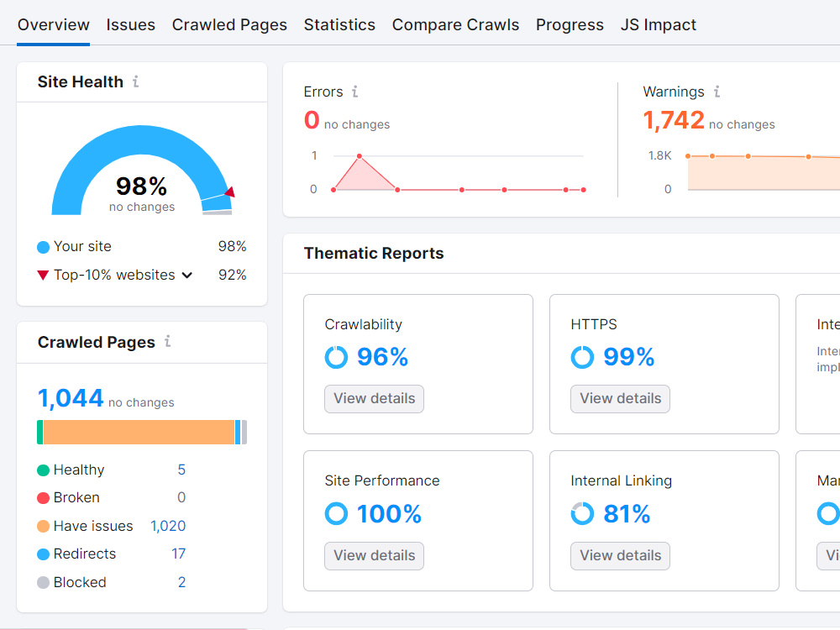Click the Site Health info icon
Viewport: 840px width, 630px height.
coord(135,81)
